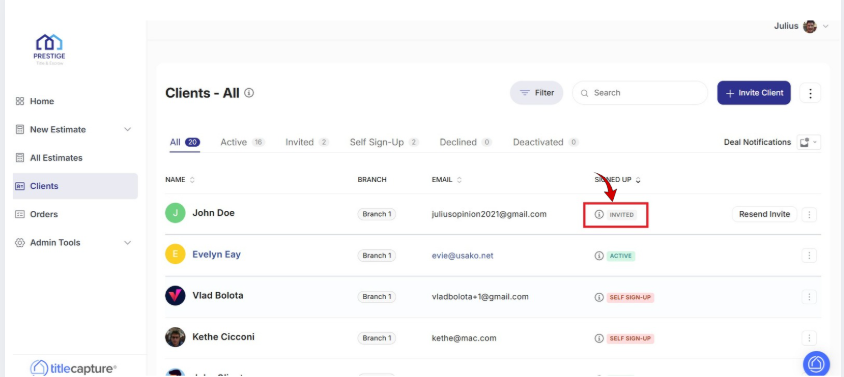Open the three-dot menu next to Invite Client

(x=810, y=93)
